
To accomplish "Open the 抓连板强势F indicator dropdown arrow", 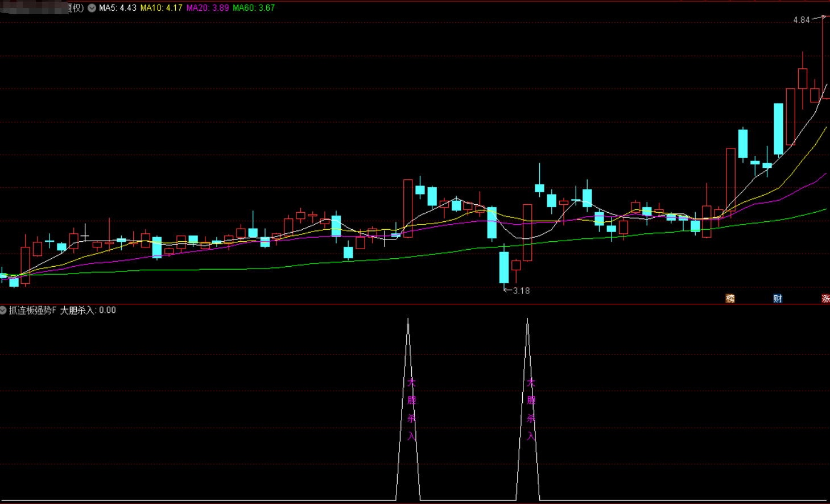I will pos(3,310).
